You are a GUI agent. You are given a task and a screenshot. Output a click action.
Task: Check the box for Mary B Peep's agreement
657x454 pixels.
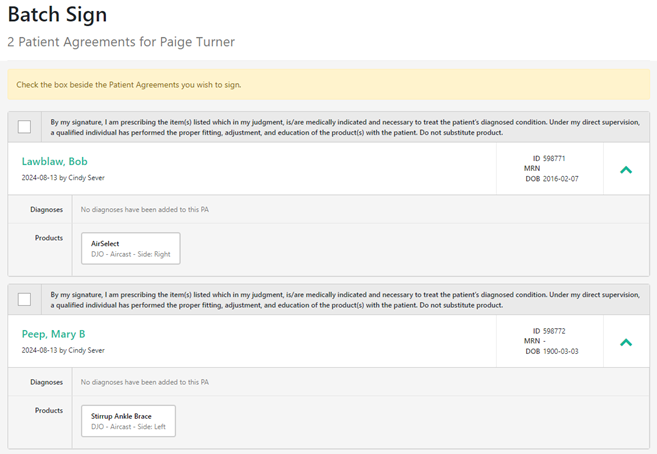click(x=24, y=299)
